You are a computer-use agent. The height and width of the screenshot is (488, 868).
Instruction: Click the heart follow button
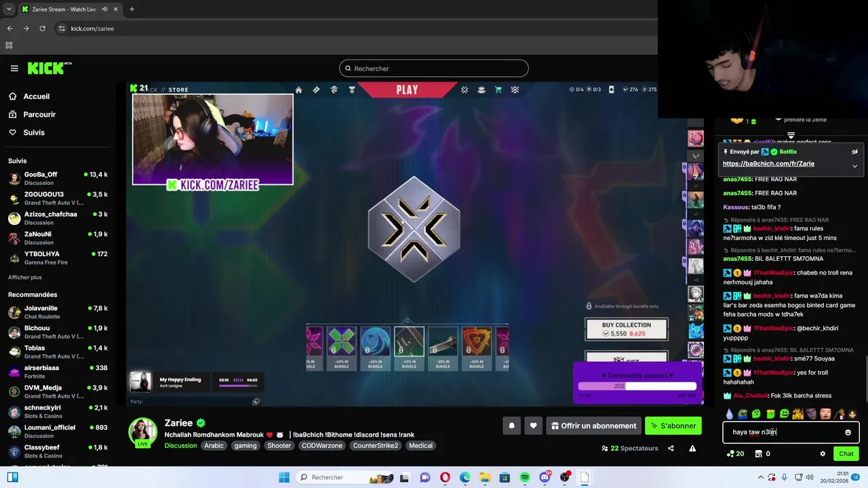click(x=534, y=426)
